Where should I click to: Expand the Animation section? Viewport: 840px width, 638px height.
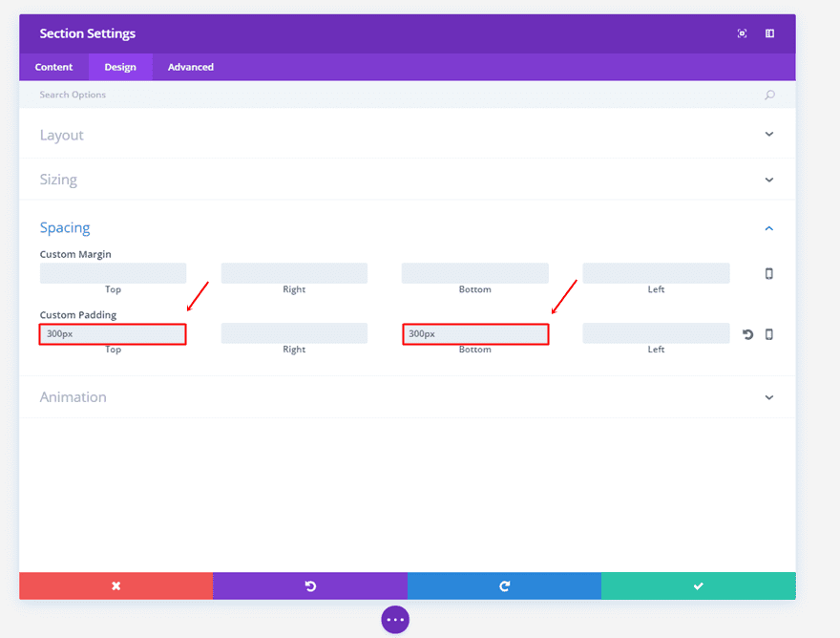point(769,396)
